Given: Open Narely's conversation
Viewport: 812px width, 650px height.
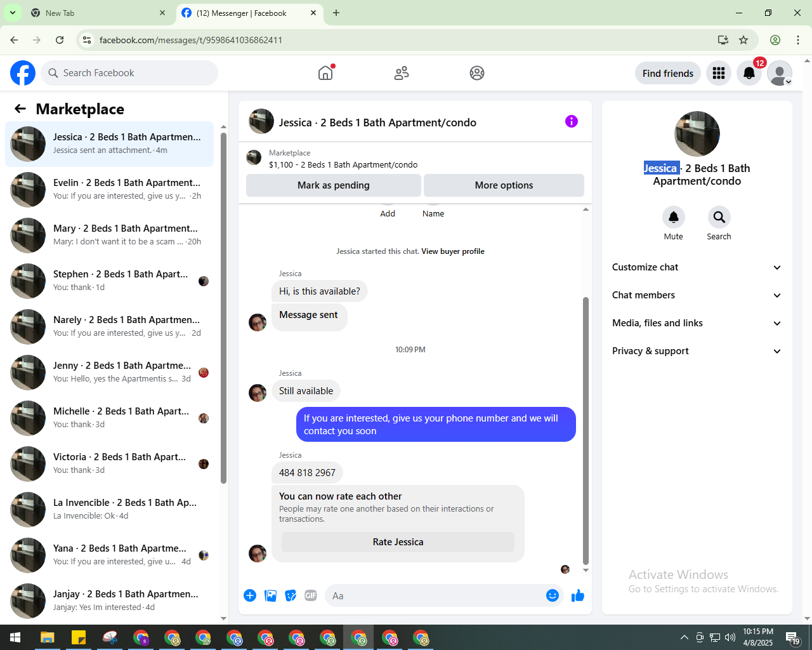Looking at the screenshot, I should pyautogui.click(x=109, y=326).
